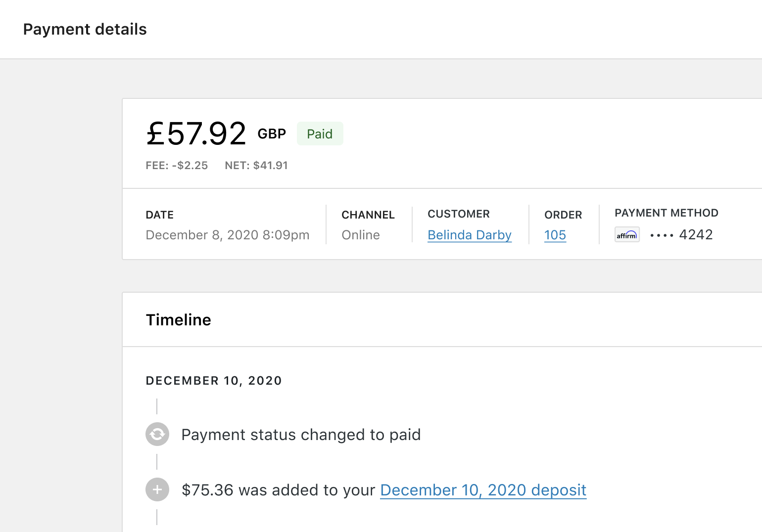Click the £57.92 payment amount
Viewport: 762px width, 532px height.
[x=196, y=133]
